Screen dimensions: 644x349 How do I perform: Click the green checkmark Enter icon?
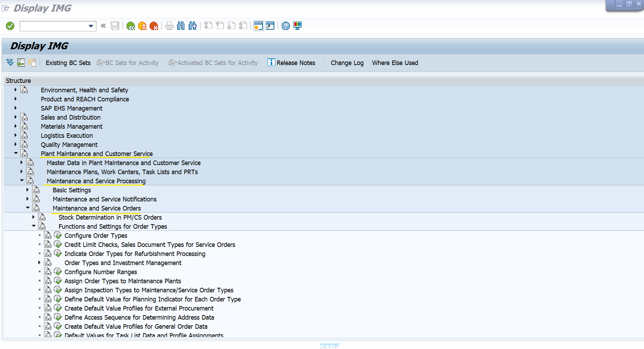(10, 26)
